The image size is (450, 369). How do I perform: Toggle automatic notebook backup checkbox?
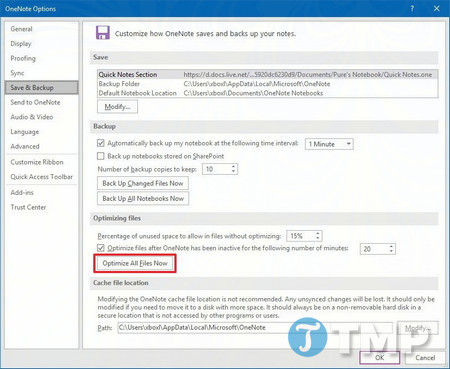[100, 143]
